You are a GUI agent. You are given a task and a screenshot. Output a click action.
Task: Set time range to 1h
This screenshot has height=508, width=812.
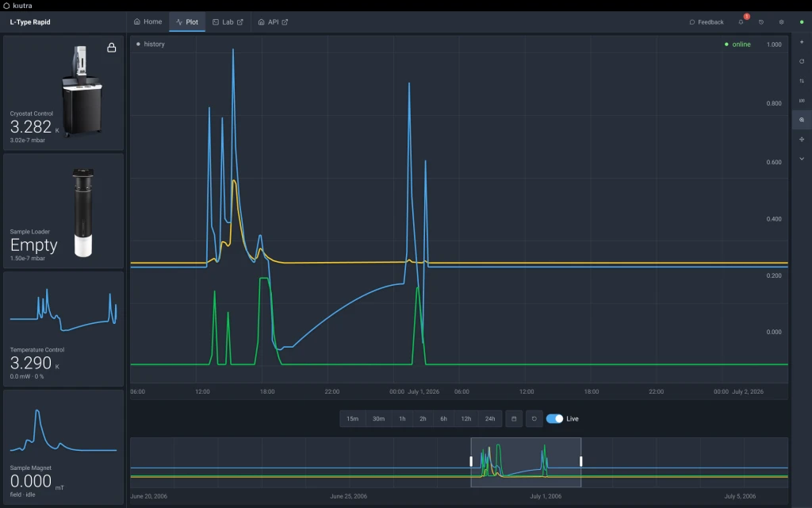[x=402, y=419]
